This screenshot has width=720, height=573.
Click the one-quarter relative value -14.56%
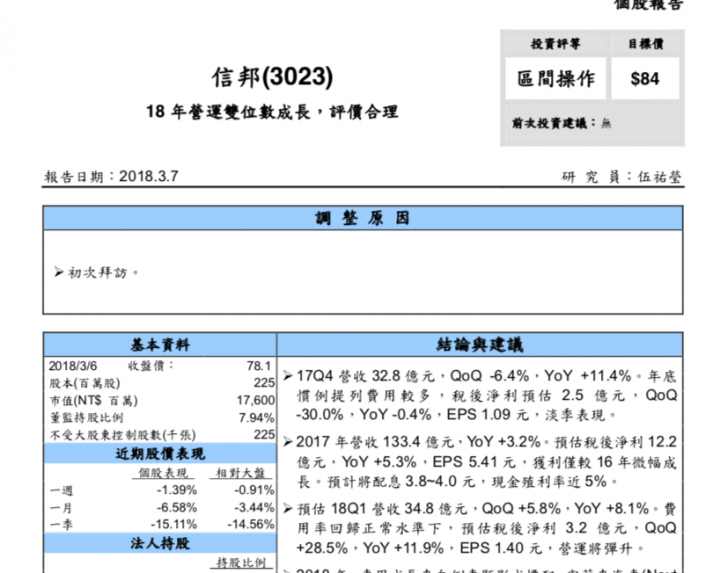coord(251,524)
